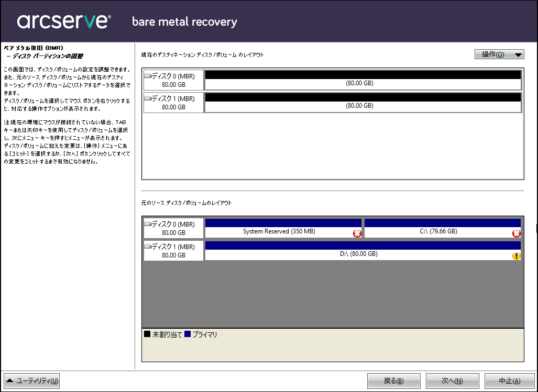The height and width of the screenshot is (392, 538).
Task: Click black 未割り当て legend swatch
Action: [x=147, y=334]
